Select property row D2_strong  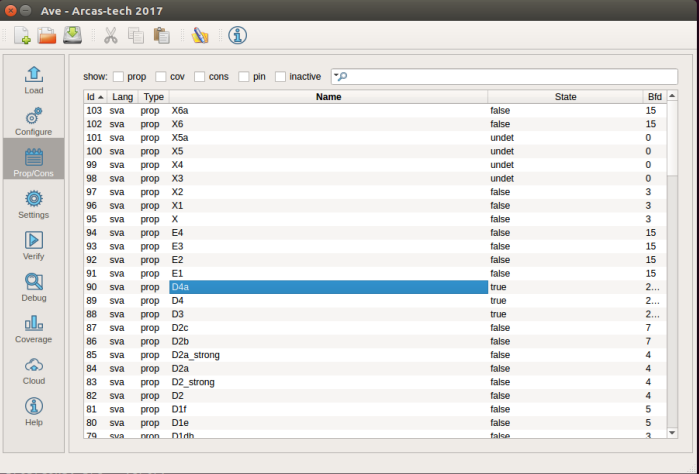pos(375,383)
